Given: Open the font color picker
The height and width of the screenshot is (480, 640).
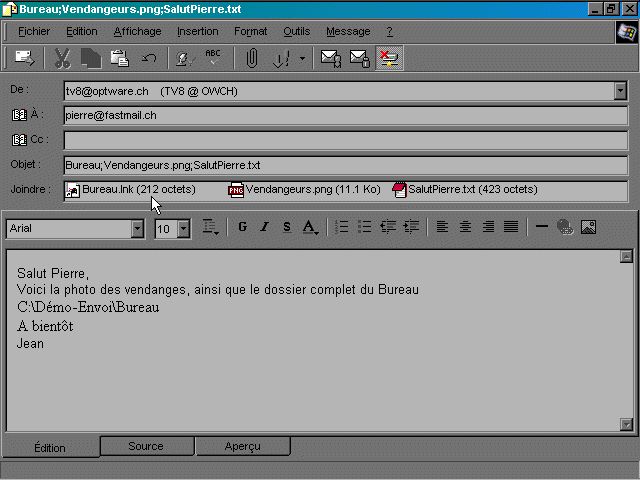Looking at the screenshot, I should 310,227.
